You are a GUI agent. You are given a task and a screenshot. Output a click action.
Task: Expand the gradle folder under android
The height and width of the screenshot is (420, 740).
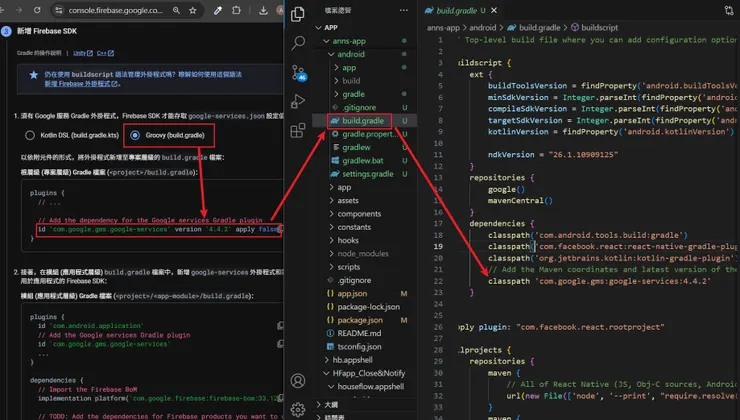(x=353, y=94)
